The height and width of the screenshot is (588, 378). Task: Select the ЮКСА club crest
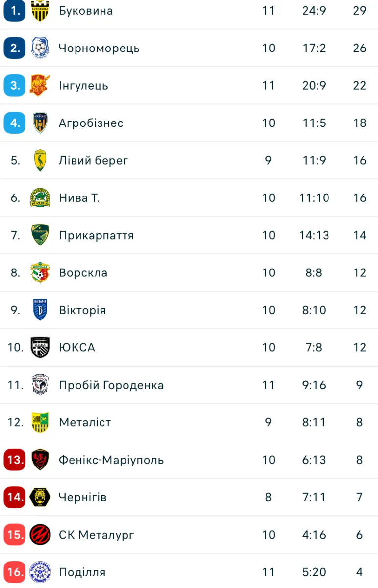pos(40,347)
